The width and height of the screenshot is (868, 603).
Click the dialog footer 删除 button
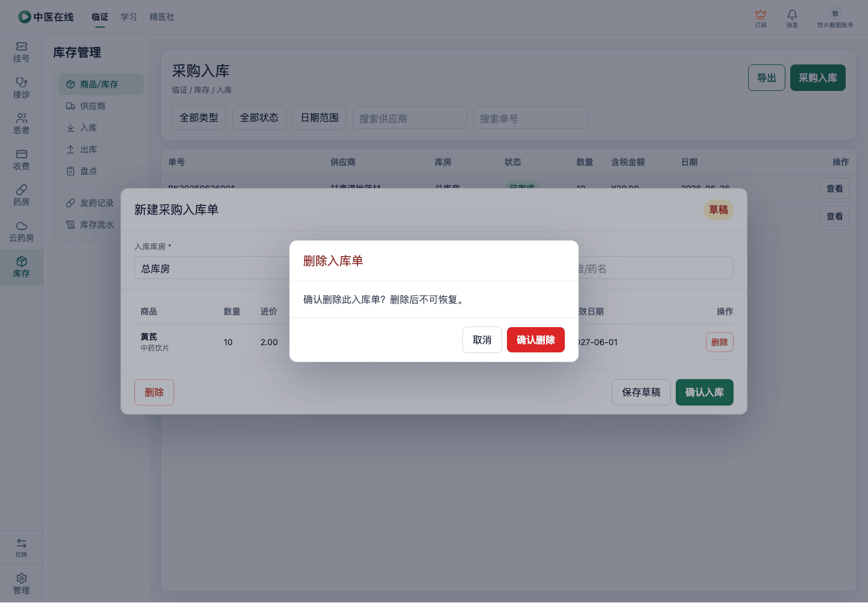click(x=154, y=392)
